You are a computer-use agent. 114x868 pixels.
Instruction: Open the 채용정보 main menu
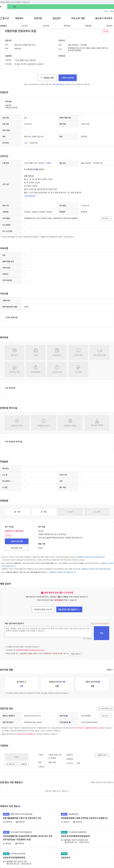click(x=19, y=18)
